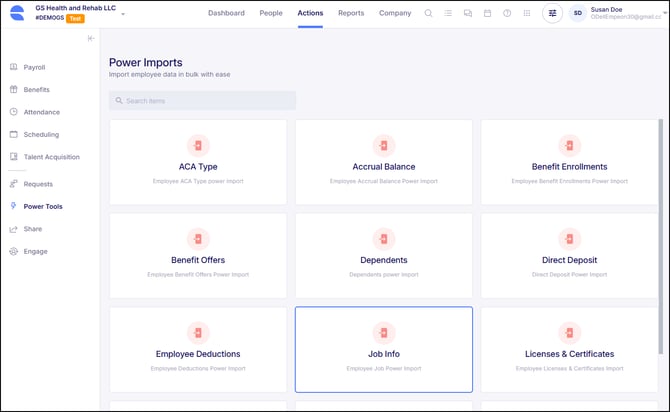Click the Attendance clock icon
The image size is (670, 412).
tap(14, 112)
